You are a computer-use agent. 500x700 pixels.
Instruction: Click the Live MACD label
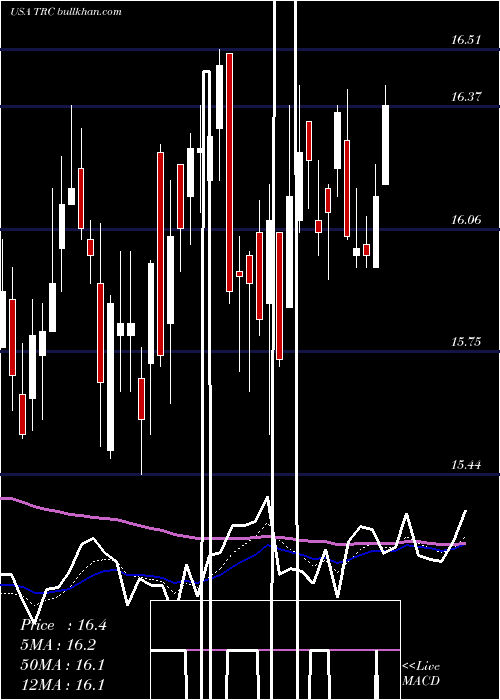pos(421,673)
